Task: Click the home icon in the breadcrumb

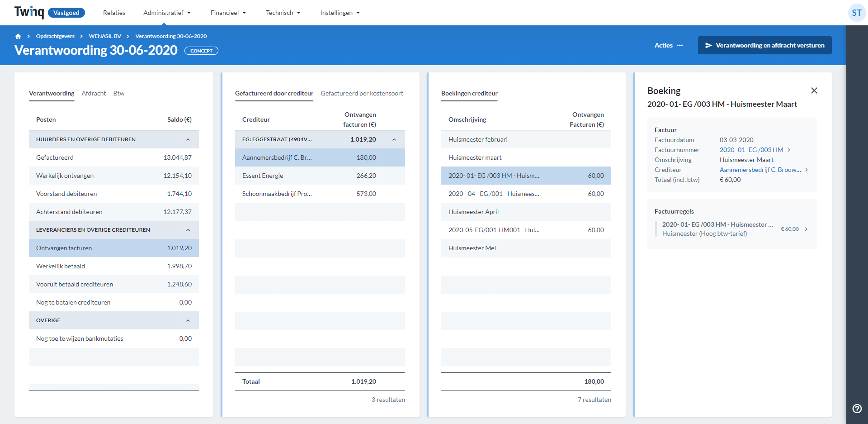Action: (x=18, y=36)
